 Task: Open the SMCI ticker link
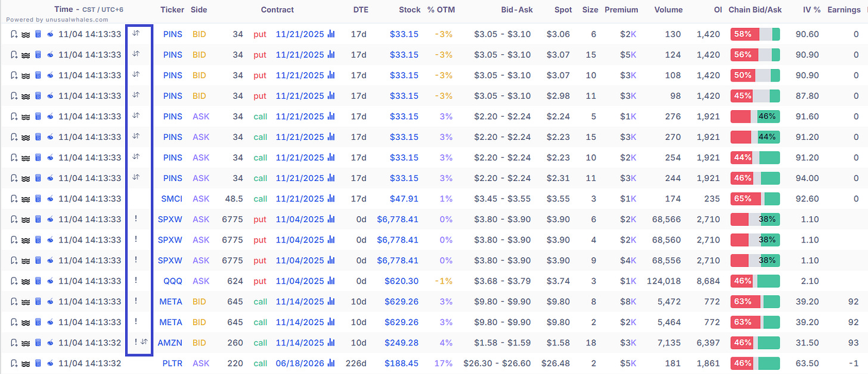172,198
